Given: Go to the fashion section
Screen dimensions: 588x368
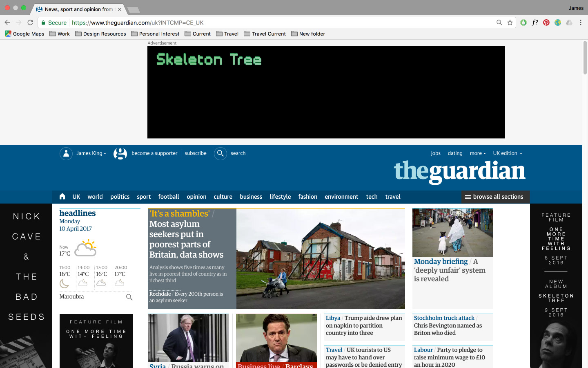Looking at the screenshot, I should pos(308,197).
